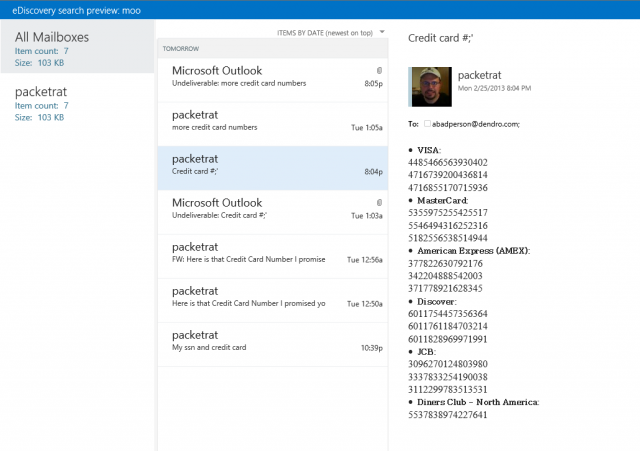The image size is (640, 451).
Task: Click the 'Credit card #;' subject in reading pane
Action: (x=440, y=38)
